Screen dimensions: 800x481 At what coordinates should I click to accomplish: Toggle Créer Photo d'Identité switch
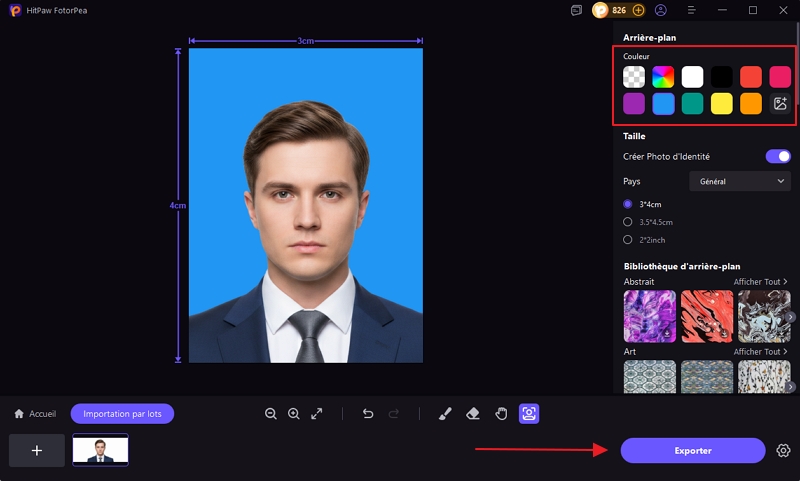(x=778, y=157)
